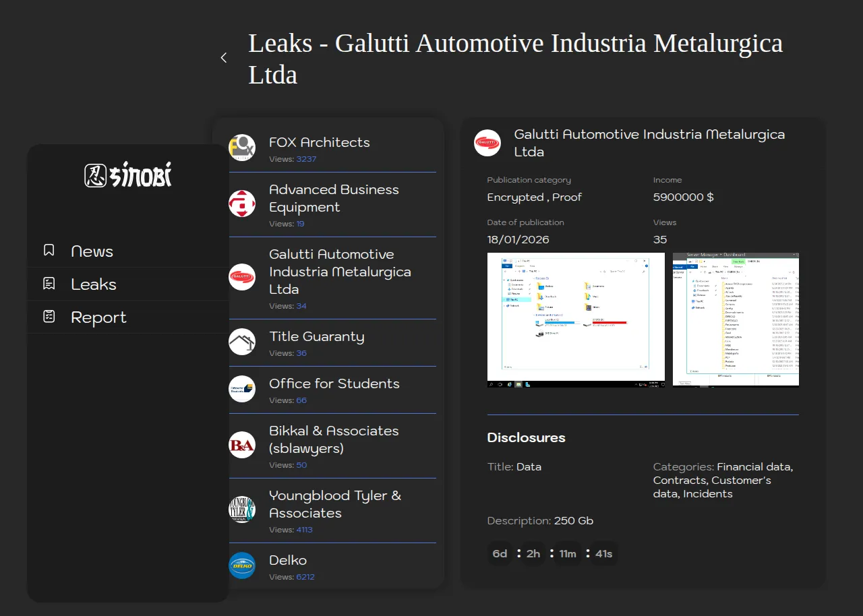The width and height of the screenshot is (863, 616).
Task: Select the Leaks menu item in the sidebar
Action: pyautogui.click(x=94, y=284)
